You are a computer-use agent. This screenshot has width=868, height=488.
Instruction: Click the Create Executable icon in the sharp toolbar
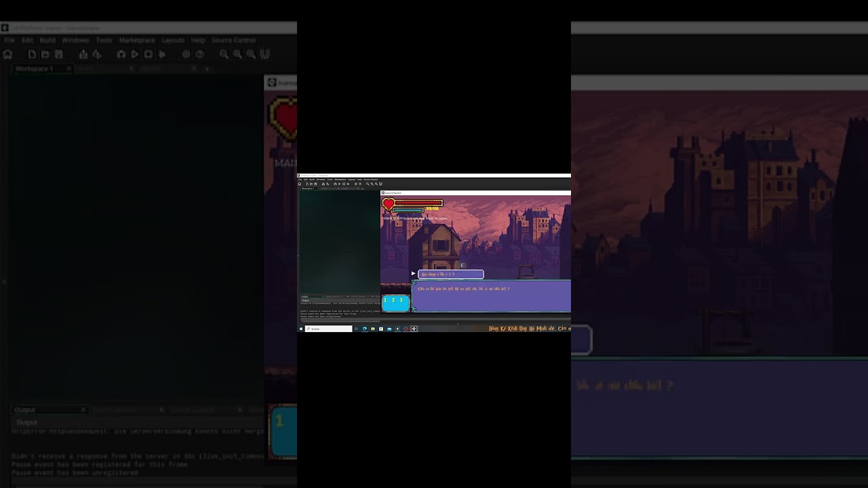[323, 184]
